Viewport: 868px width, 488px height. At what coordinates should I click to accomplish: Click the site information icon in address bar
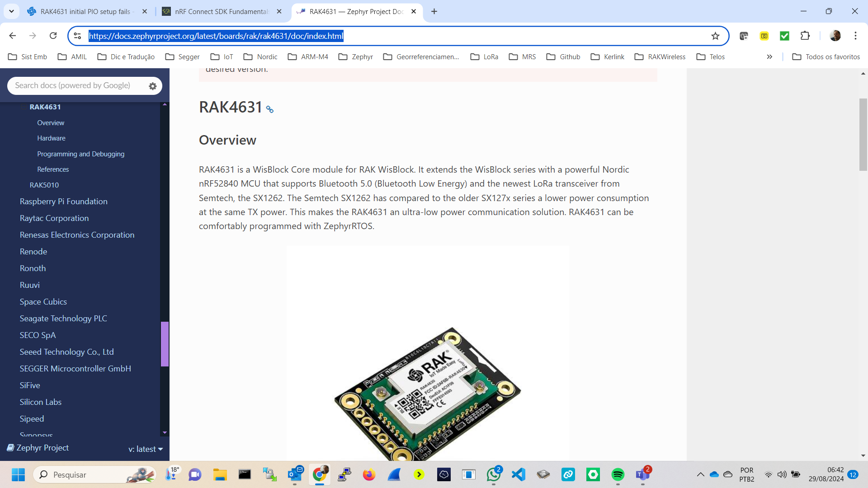77,36
